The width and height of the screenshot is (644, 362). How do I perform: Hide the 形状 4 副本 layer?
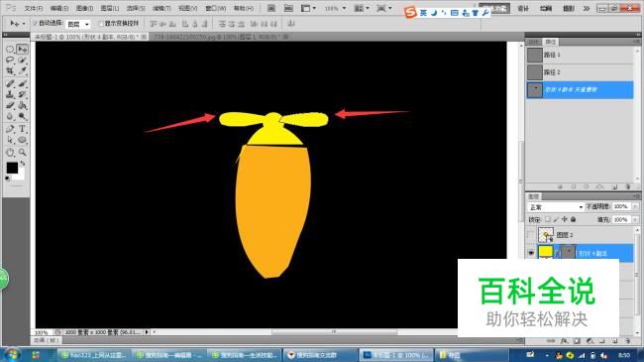click(531, 253)
